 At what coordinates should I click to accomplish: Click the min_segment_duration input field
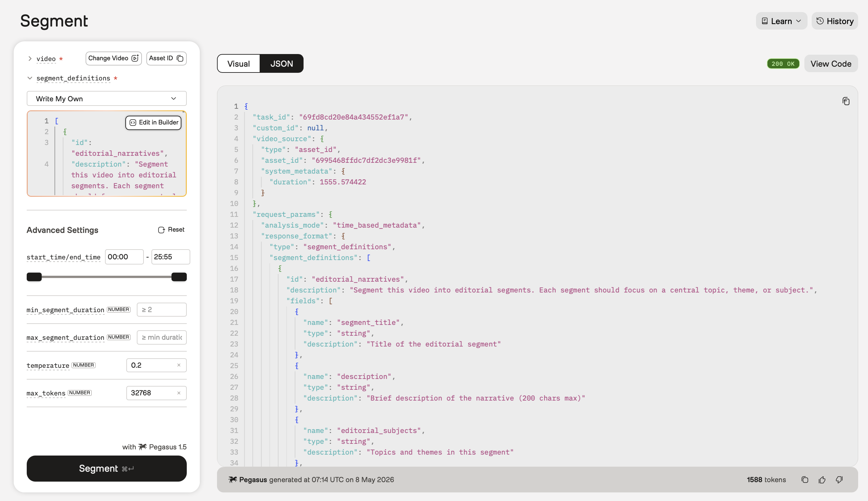[162, 309]
